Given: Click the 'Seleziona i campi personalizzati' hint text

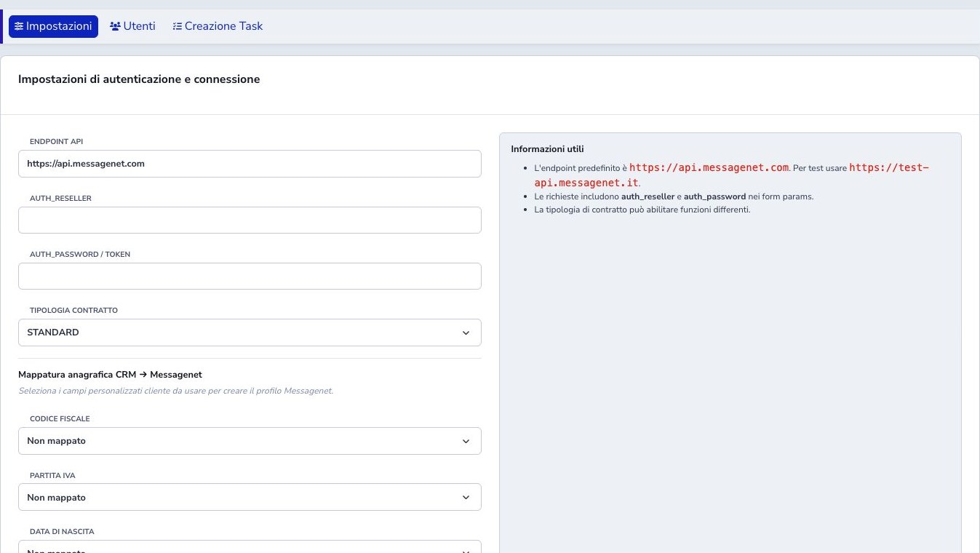Looking at the screenshot, I should (x=175, y=391).
